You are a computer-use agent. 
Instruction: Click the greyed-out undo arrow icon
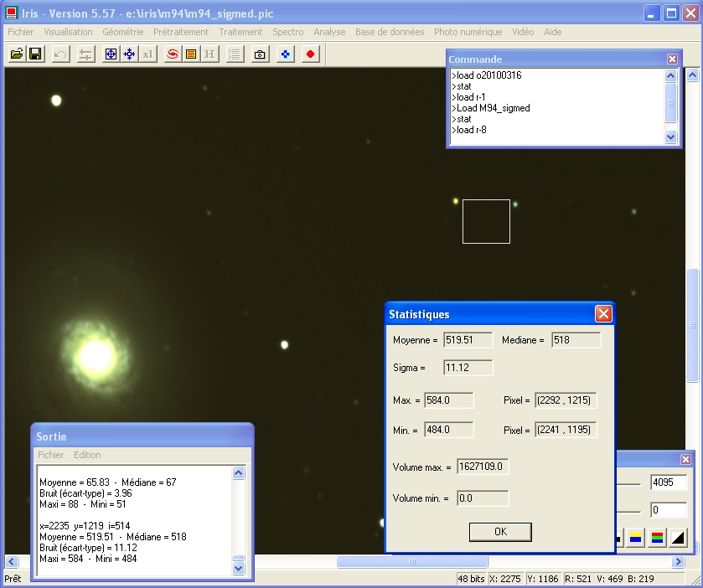60,54
